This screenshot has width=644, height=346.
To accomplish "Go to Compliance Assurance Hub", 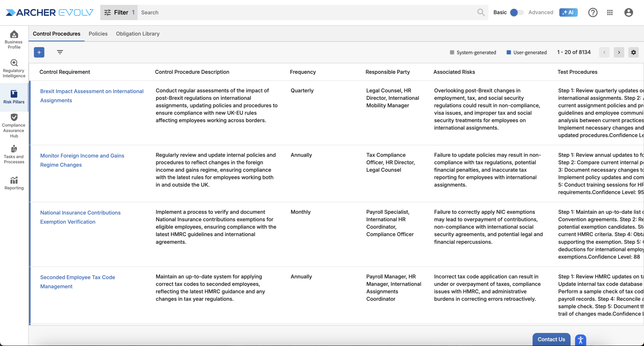I will [x=14, y=126].
